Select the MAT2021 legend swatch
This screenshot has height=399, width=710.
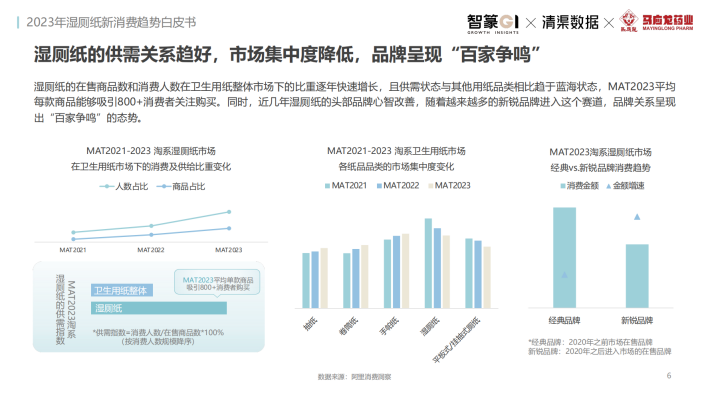tap(327, 186)
